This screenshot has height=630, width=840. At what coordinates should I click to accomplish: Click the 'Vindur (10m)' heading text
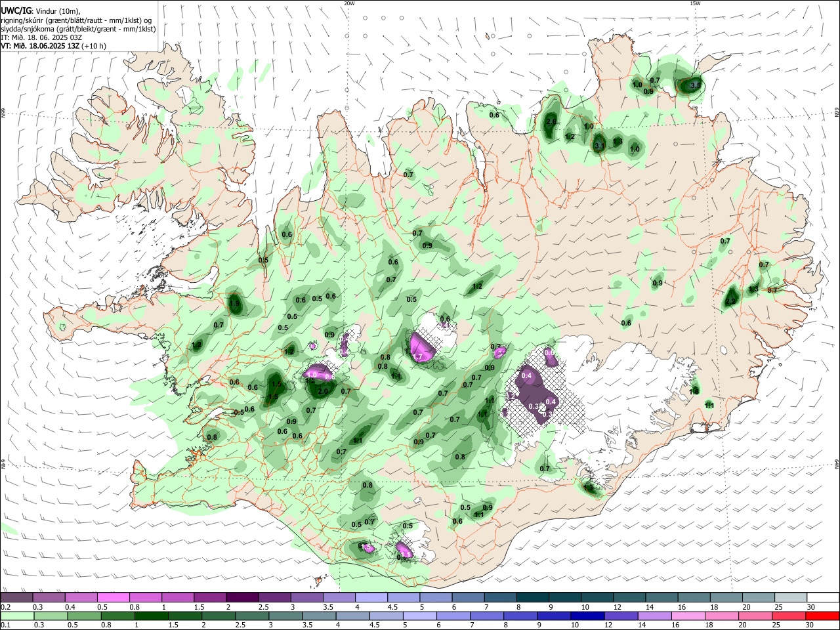58,11
